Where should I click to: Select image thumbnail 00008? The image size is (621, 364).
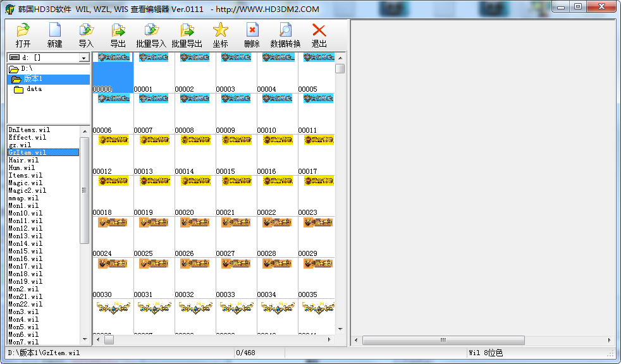tap(195, 114)
